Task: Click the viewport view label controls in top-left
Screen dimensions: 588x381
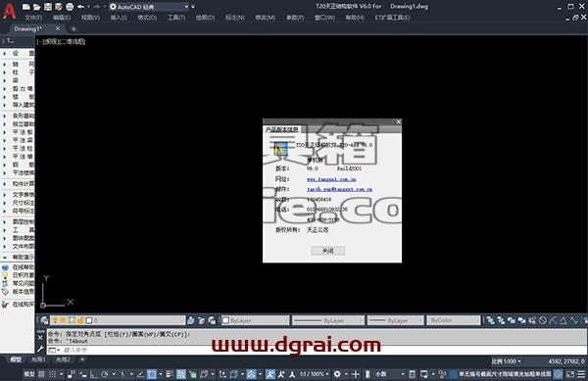Action: (x=61, y=41)
